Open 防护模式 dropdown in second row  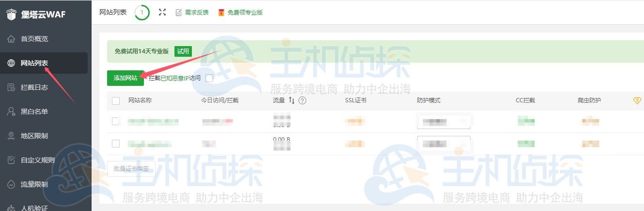pyautogui.click(x=444, y=144)
